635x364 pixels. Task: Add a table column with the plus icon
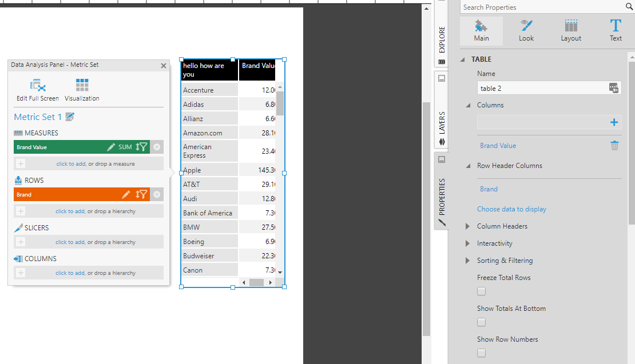pyautogui.click(x=614, y=122)
